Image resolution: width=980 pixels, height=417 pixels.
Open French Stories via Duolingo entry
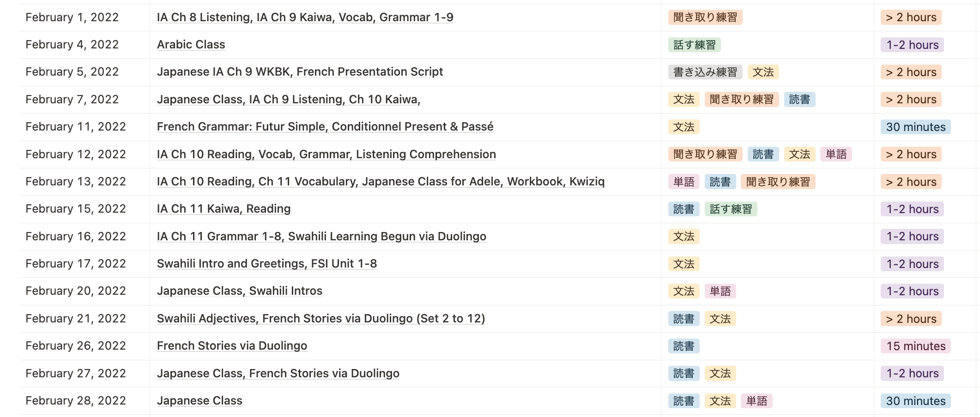(231, 346)
